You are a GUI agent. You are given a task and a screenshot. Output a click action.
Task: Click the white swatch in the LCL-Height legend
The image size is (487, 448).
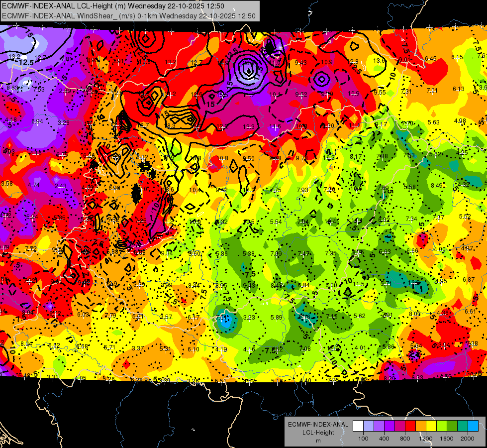click(x=358, y=426)
